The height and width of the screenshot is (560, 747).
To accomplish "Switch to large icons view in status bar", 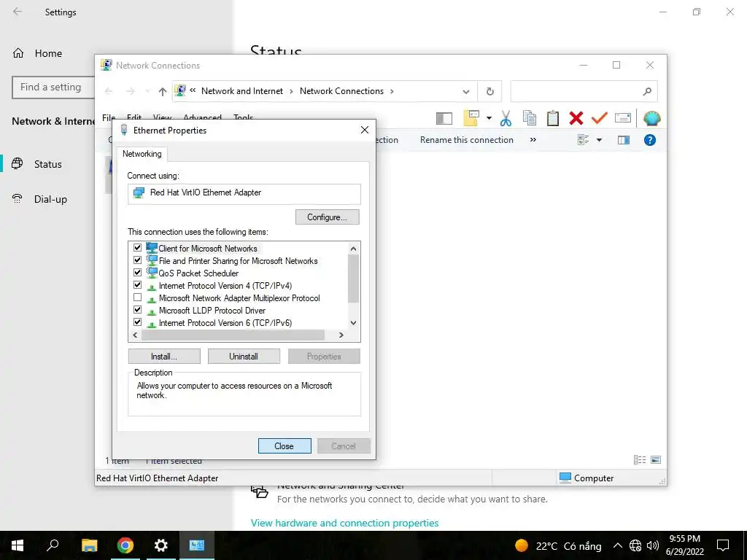I will click(656, 460).
